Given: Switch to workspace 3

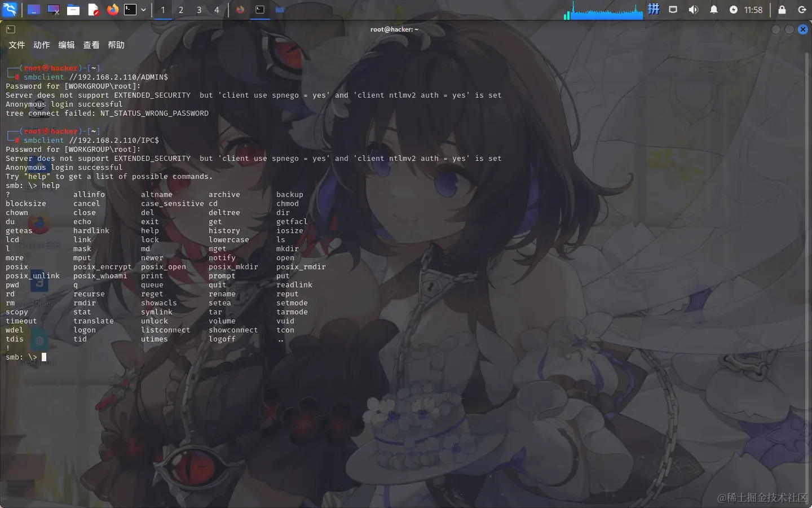Looking at the screenshot, I should coord(199,10).
